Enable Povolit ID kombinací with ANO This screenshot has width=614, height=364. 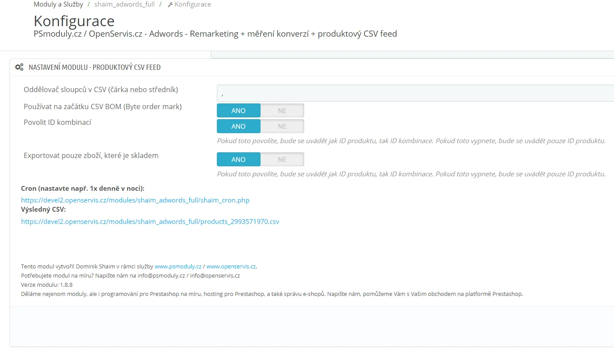pyautogui.click(x=238, y=126)
